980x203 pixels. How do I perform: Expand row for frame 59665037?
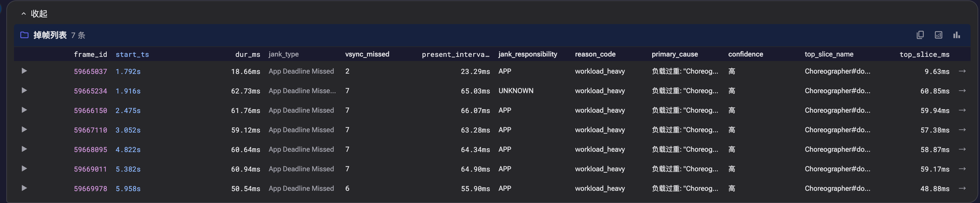tap(24, 71)
